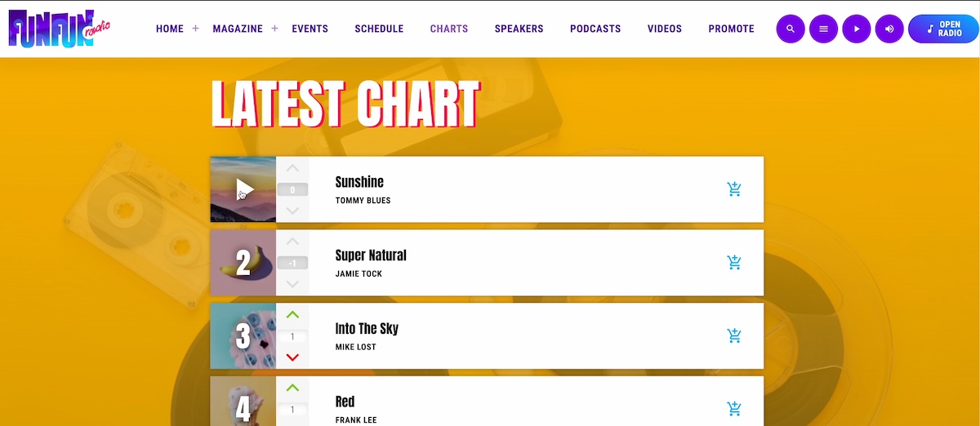Click the volume speaker icon

point(889,29)
